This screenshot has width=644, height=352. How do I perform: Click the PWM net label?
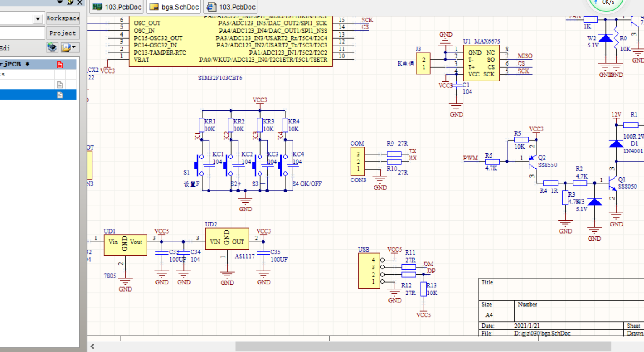(470, 158)
